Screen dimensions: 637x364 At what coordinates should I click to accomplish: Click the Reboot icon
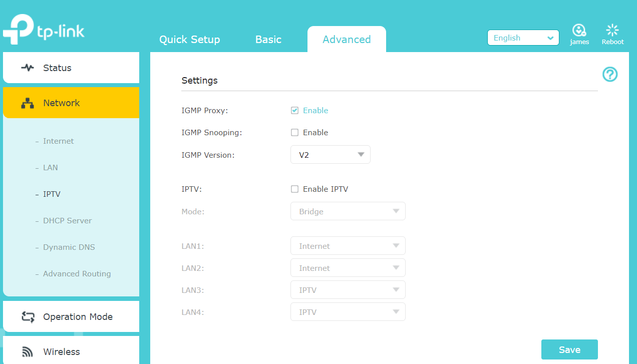(x=612, y=31)
